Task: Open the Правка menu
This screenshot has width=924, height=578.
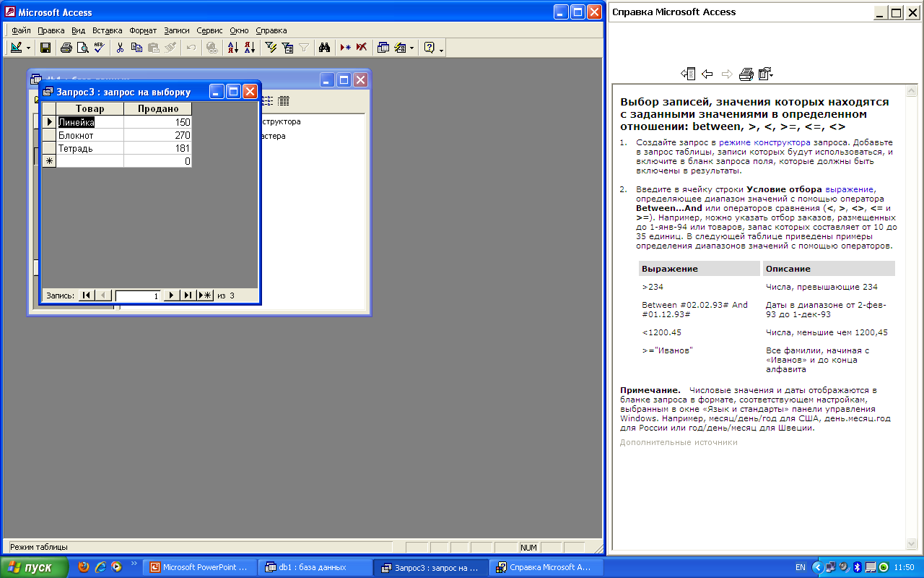Action: 51,30
